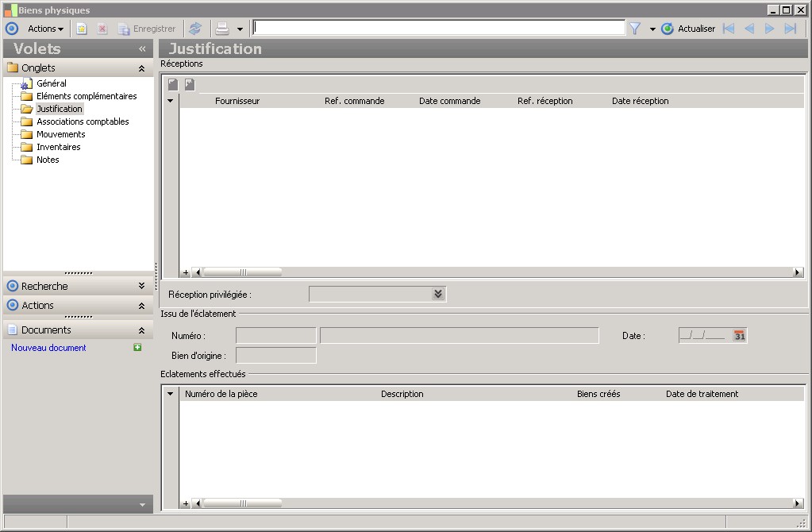Click the Onglets folder icon
812x532 pixels.
[x=13, y=67]
